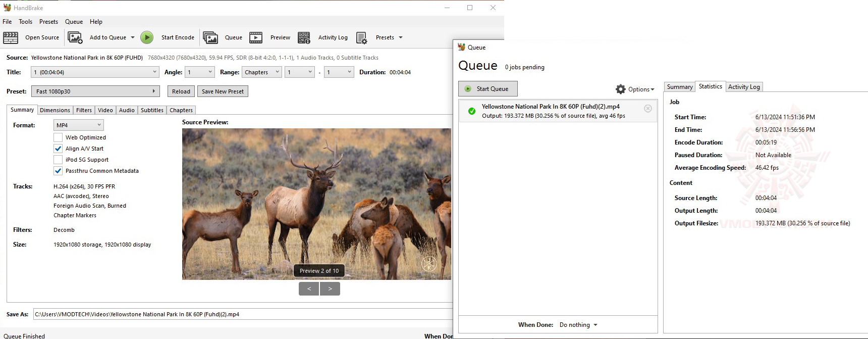868x339 pixels.
Task: Open the Angle dropdown
Action: coord(200,72)
